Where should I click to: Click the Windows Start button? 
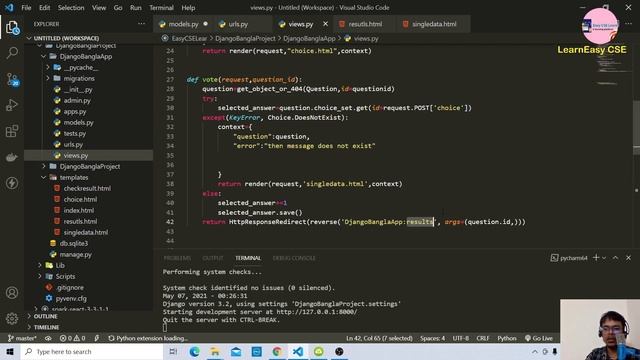pyautogui.click(x=10, y=351)
